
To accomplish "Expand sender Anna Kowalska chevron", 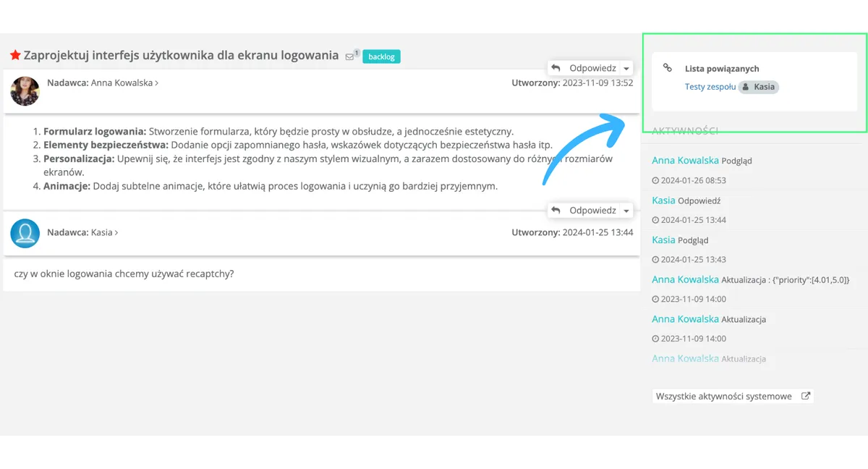I will [156, 83].
